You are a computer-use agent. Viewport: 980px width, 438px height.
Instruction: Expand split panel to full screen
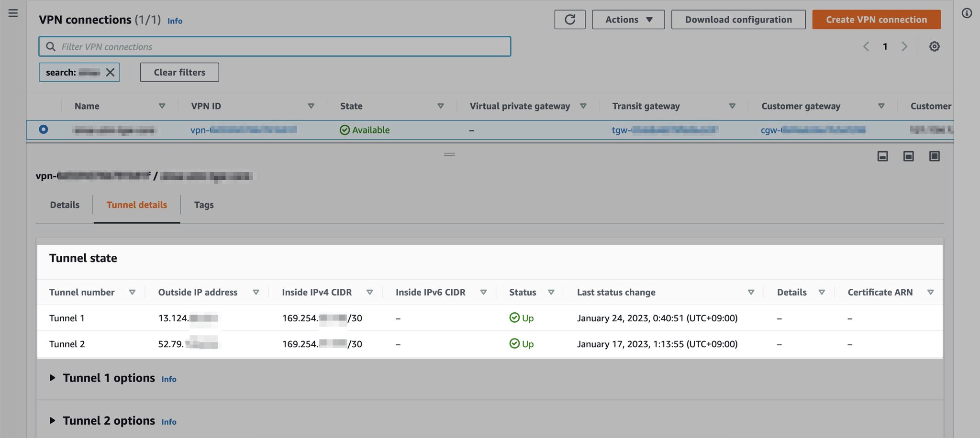tap(934, 156)
